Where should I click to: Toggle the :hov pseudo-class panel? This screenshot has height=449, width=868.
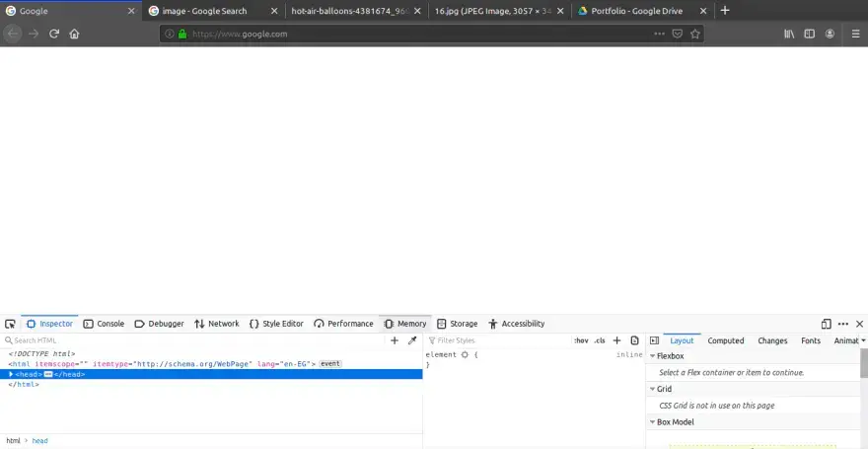point(581,340)
